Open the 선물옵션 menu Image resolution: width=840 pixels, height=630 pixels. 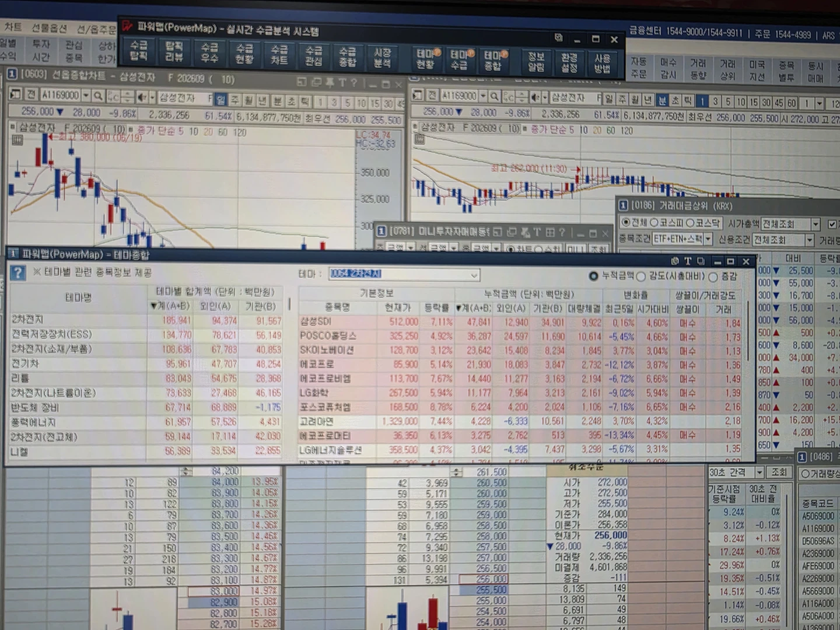(x=49, y=28)
